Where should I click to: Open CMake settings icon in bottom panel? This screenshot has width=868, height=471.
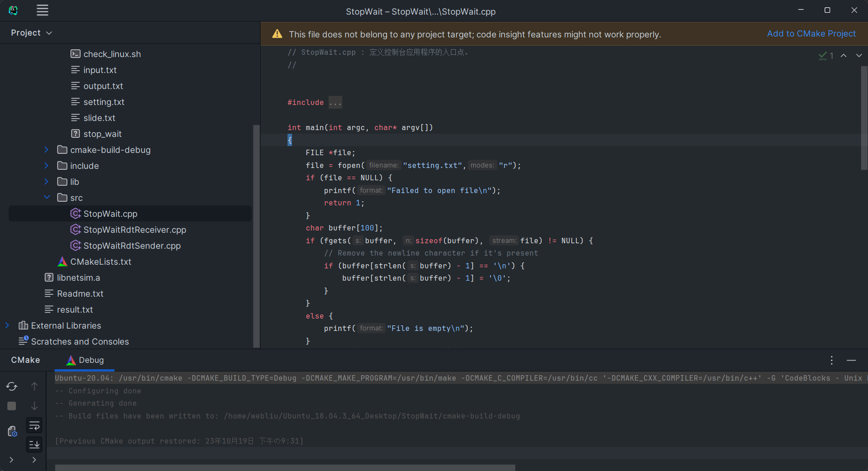tap(12, 431)
